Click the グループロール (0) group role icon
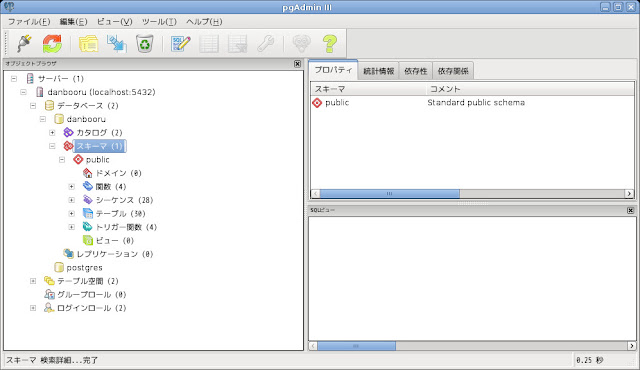 pos(49,295)
